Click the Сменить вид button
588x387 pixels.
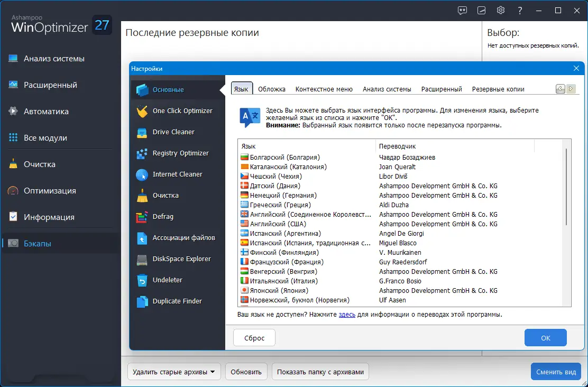pos(556,372)
